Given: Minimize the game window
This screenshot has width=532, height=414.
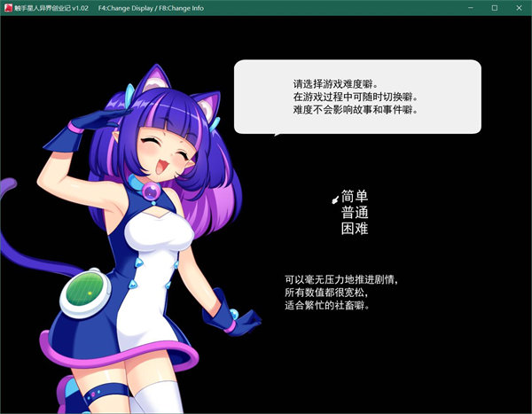Looking at the screenshot, I should pos(470,6).
